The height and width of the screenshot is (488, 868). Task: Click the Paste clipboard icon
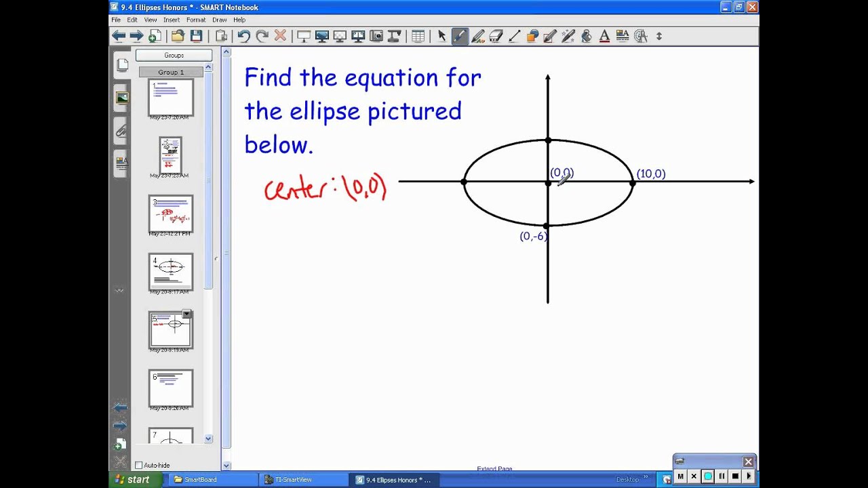(x=221, y=36)
